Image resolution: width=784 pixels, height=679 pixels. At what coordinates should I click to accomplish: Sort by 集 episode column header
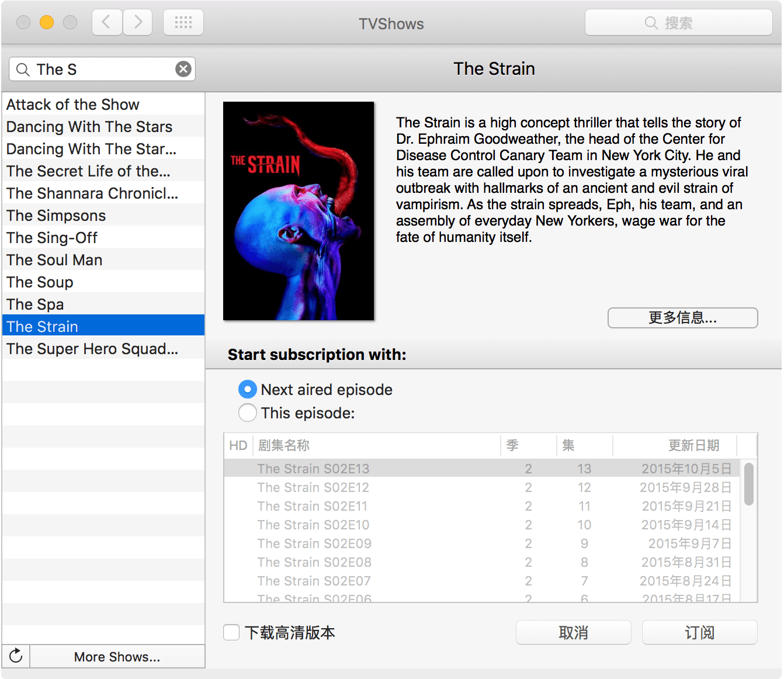[x=585, y=445]
